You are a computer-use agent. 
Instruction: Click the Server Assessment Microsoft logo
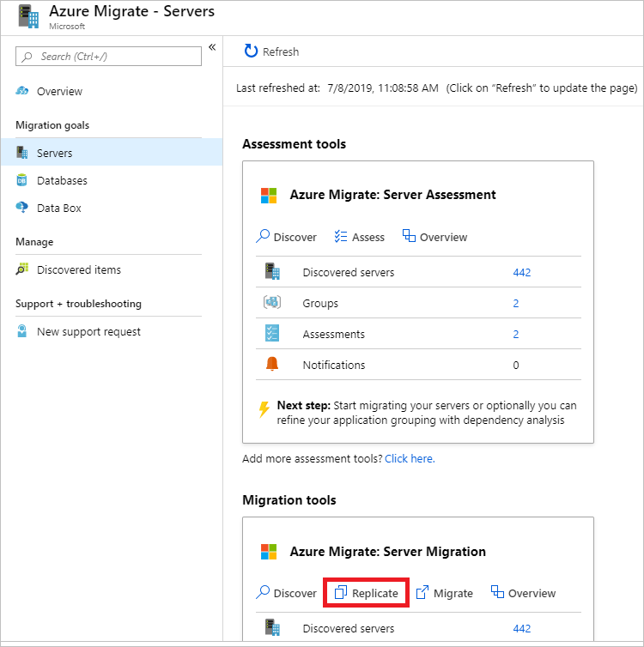(x=269, y=196)
